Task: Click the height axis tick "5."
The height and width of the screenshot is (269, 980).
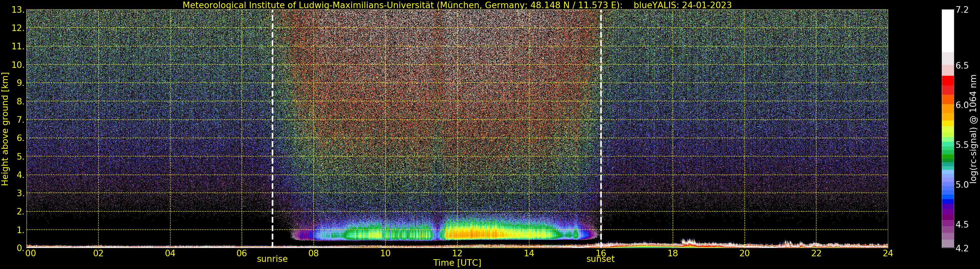Action: (20, 157)
